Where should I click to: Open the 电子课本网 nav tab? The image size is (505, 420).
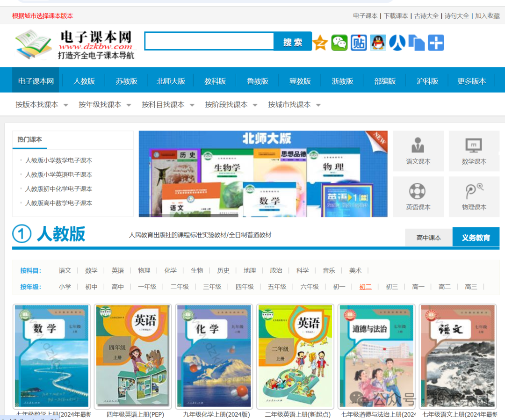click(x=36, y=81)
